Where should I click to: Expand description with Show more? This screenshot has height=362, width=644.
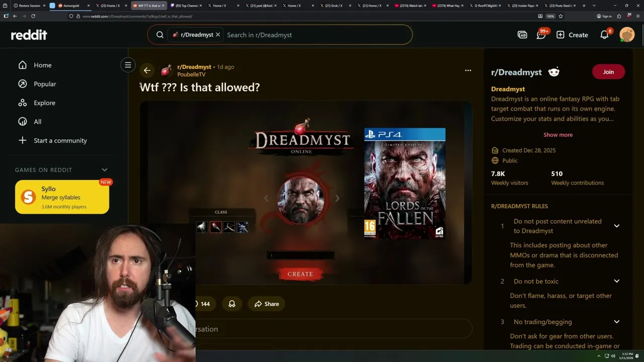pos(558,135)
